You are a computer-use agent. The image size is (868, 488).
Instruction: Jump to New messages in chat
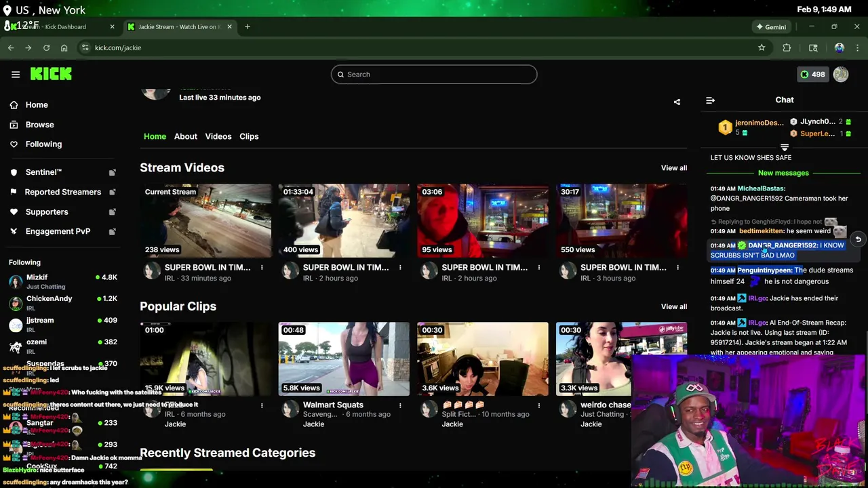click(783, 173)
